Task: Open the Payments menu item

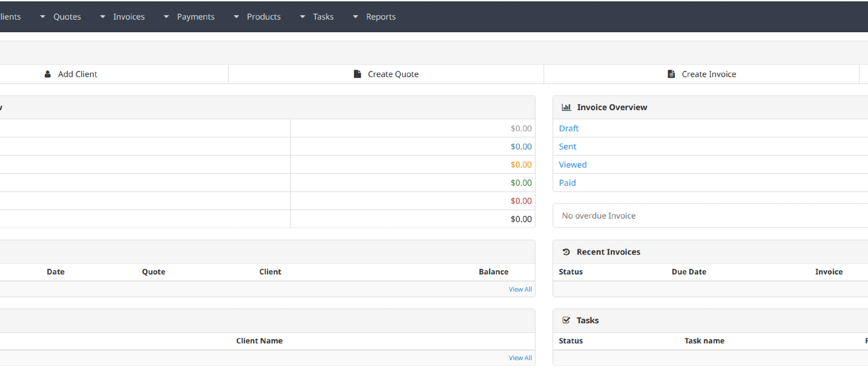Action: [x=195, y=16]
